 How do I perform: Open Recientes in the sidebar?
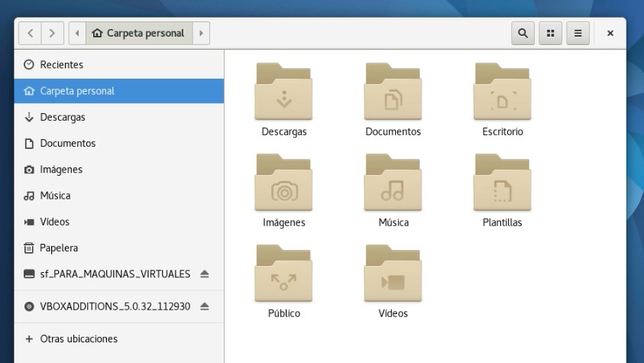point(61,65)
